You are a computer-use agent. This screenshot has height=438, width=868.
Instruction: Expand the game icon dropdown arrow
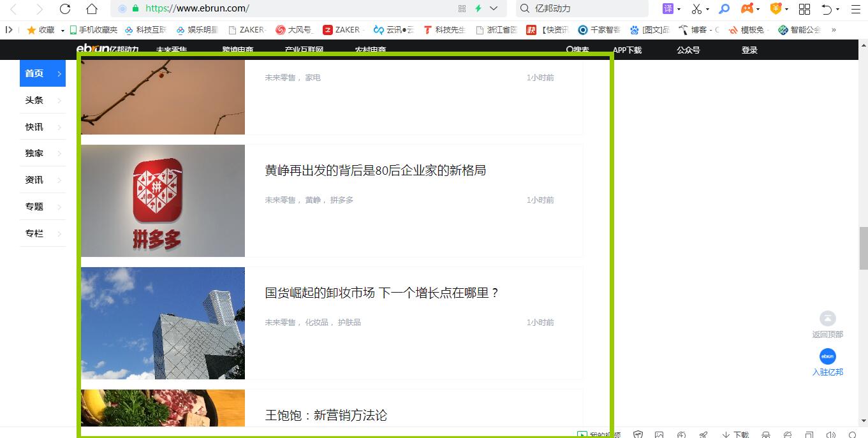point(758,10)
